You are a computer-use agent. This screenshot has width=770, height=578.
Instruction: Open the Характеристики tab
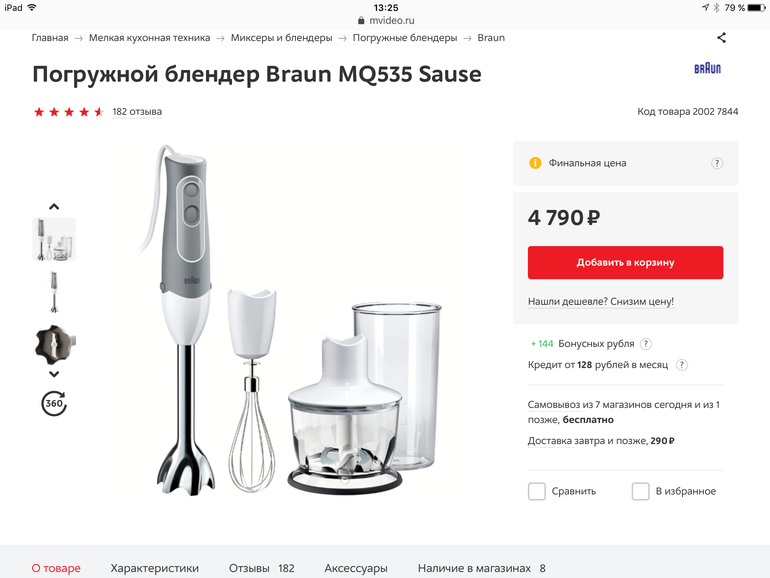[154, 568]
